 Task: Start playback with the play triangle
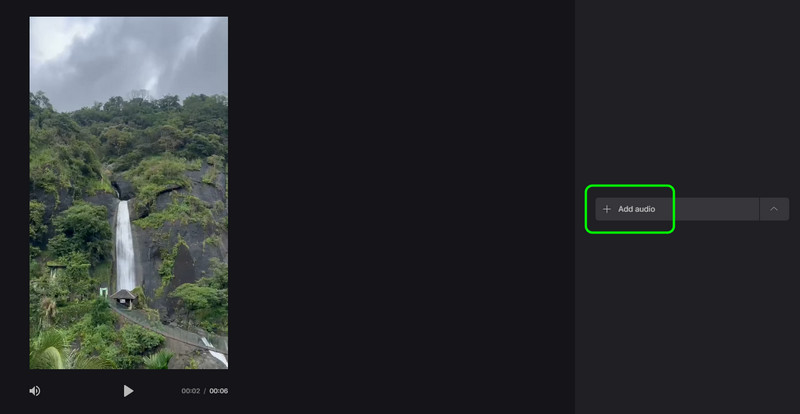[x=128, y=391]
